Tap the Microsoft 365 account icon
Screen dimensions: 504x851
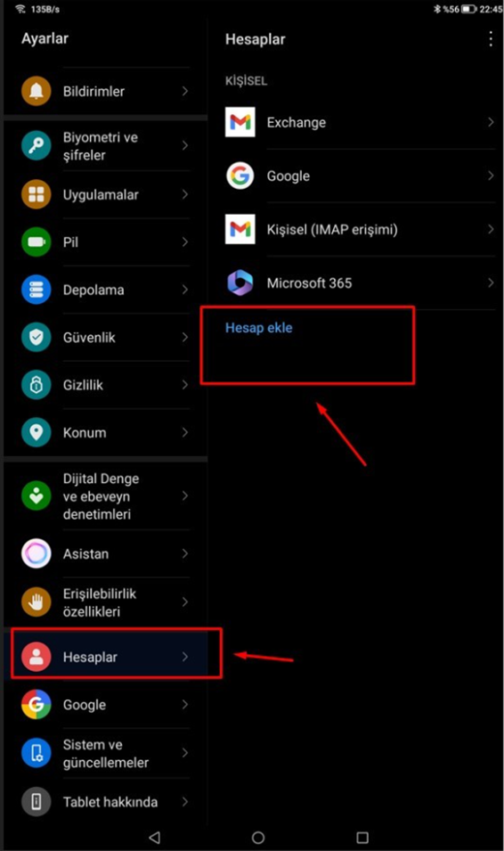pos(240,282)
